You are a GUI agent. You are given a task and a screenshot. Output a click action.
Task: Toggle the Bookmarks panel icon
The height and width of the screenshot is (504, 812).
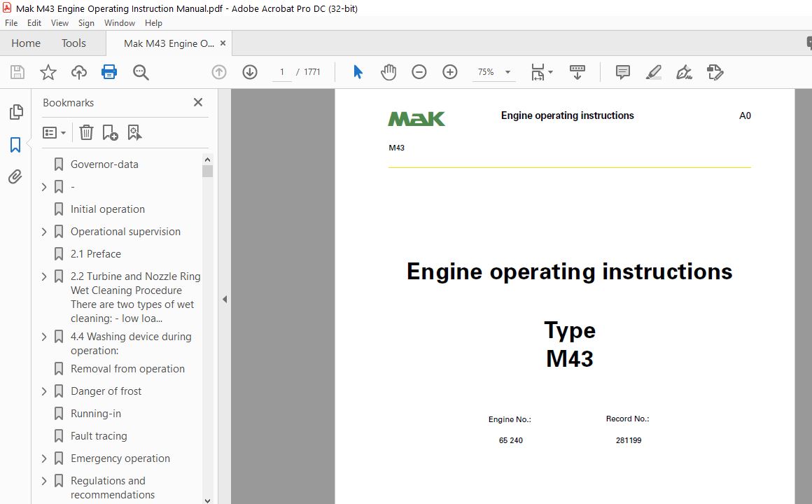click(x=15, y=144)
